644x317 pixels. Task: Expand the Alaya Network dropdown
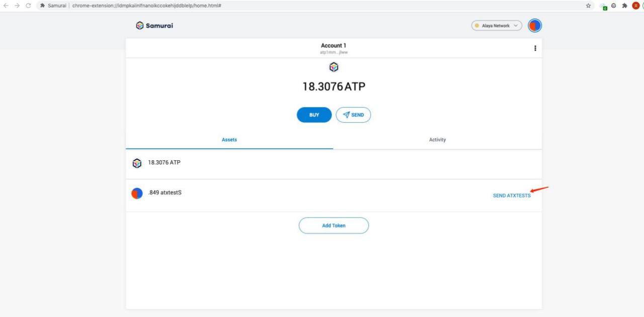coord(497,26)
